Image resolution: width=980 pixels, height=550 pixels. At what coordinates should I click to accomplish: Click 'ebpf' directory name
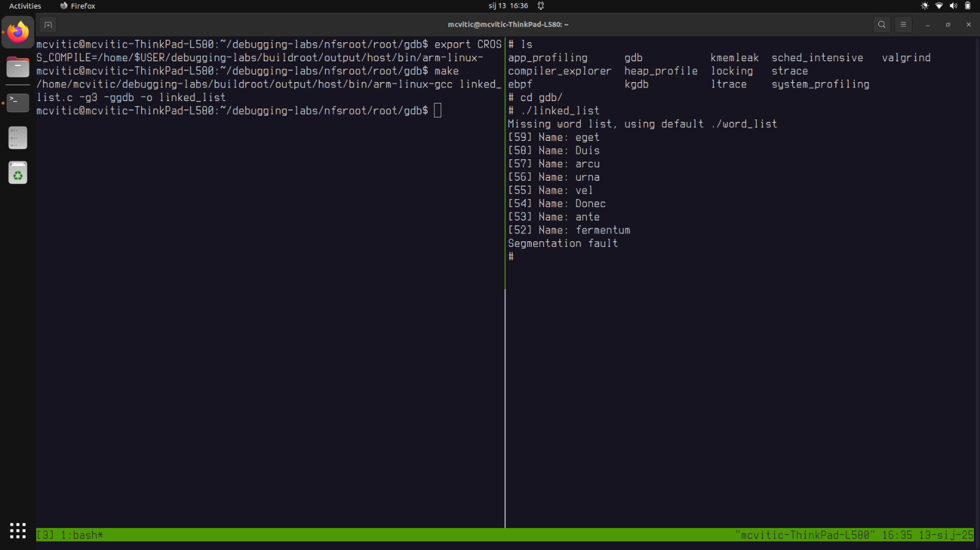tap(520, 85)
